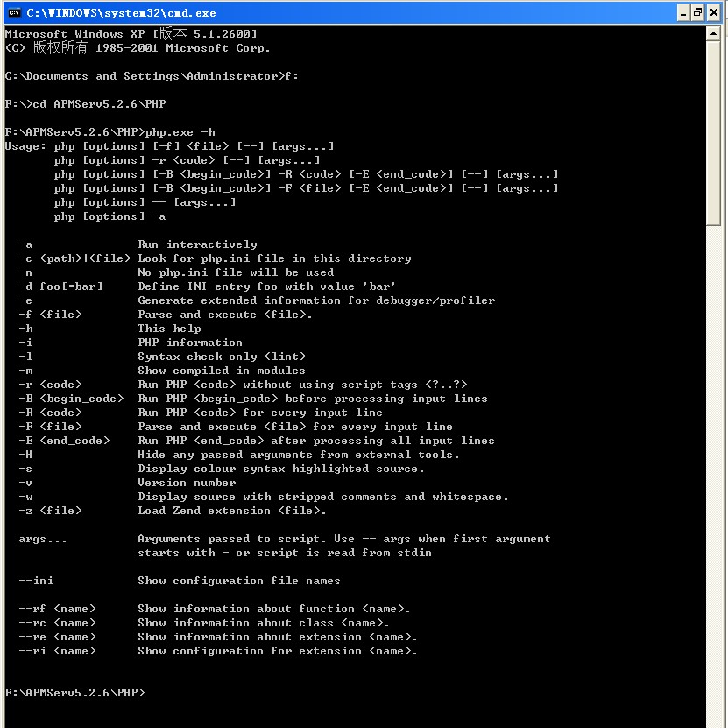Restore down the command prompt window

click(x=699, y=12)
